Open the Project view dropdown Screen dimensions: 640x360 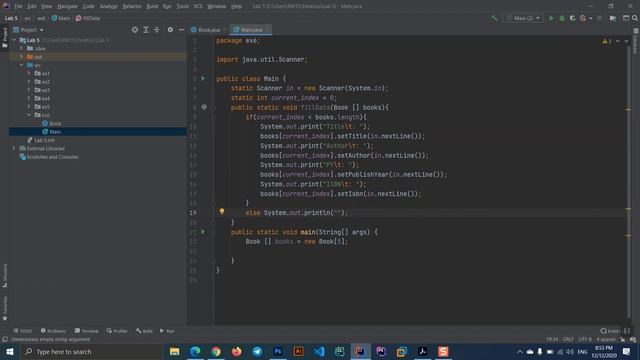point(29,30)
